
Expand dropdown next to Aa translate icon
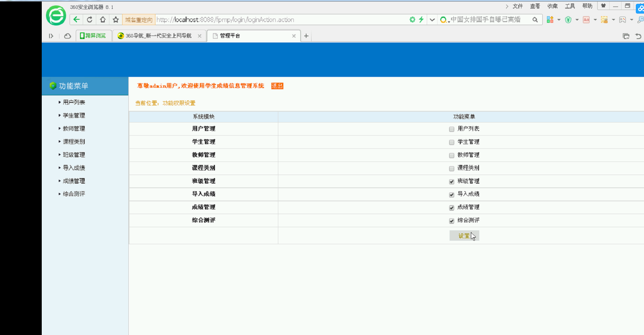point(595,20)
